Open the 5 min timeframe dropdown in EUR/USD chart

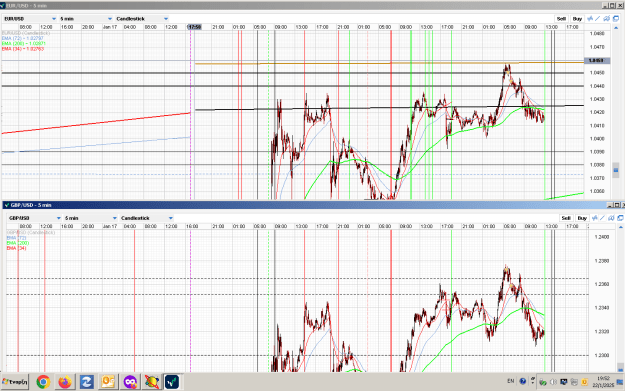86,19
